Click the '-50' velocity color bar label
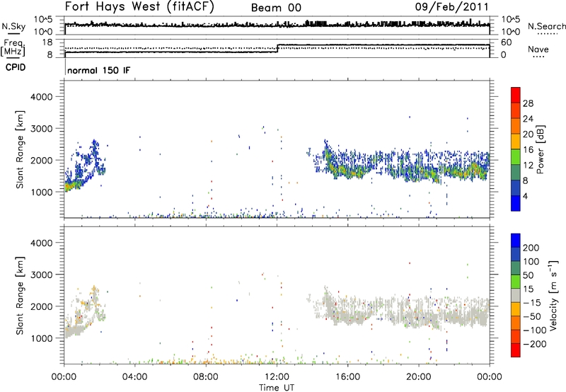This screenshot has width=566, height=392. pos(532,316)
